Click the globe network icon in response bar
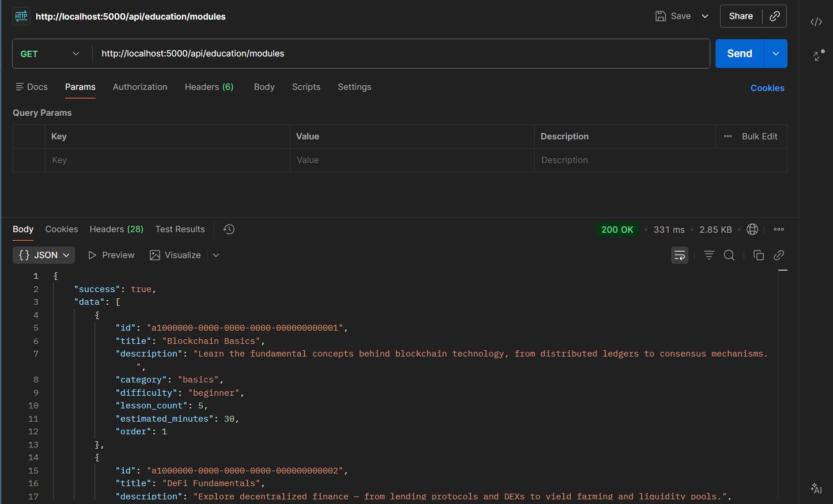Image resolution: width=833 pixels, height=504 pixels. coord(752,229)
